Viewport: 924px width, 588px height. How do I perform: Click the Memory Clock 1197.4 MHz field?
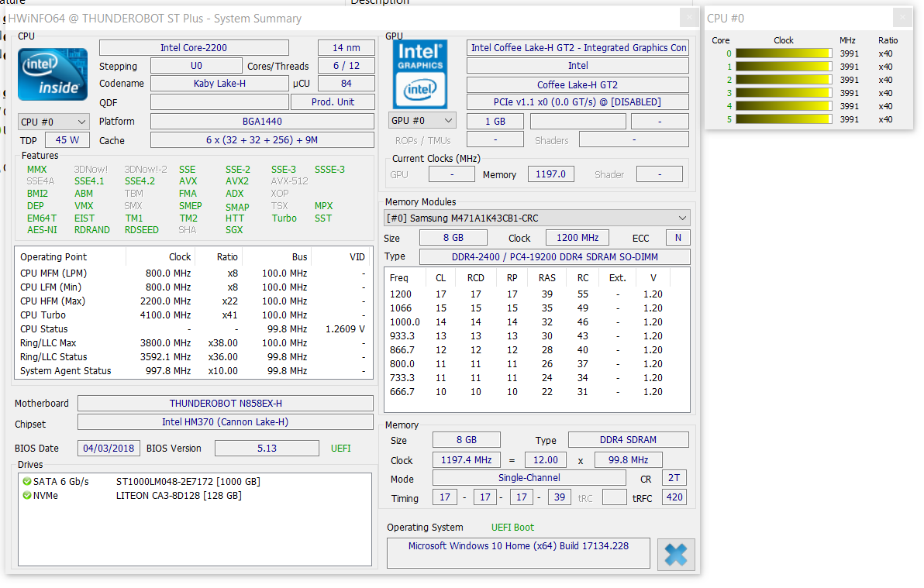466,460
